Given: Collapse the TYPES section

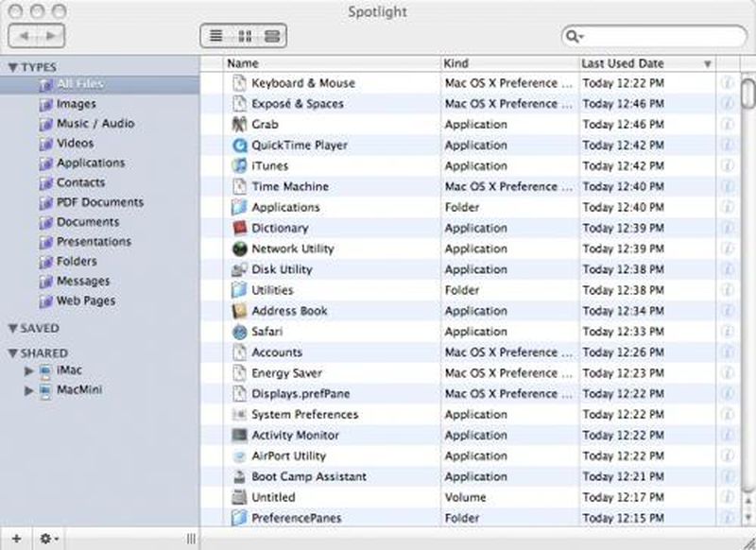Looking at the screenshot, I should point(13,67).
